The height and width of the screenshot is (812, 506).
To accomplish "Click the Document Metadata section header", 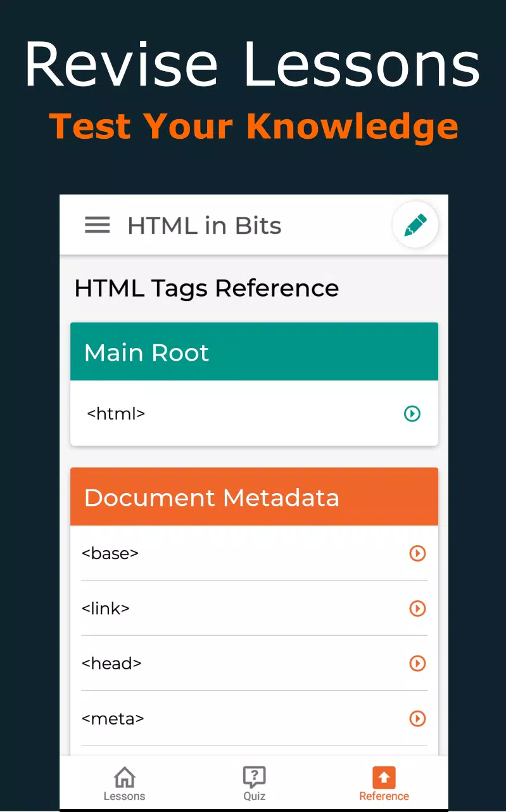I will point(254,497).
